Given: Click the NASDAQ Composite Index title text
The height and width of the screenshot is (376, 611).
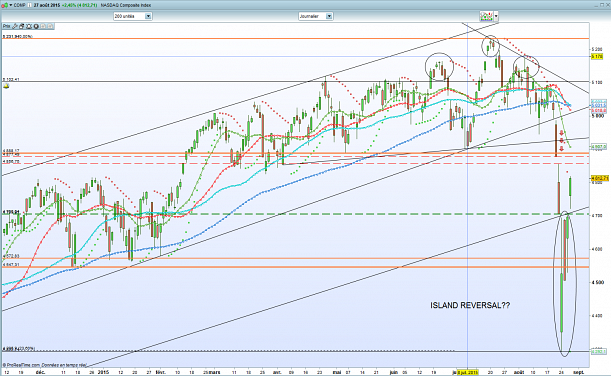Looking at the screenshot, I should [126, 5].
